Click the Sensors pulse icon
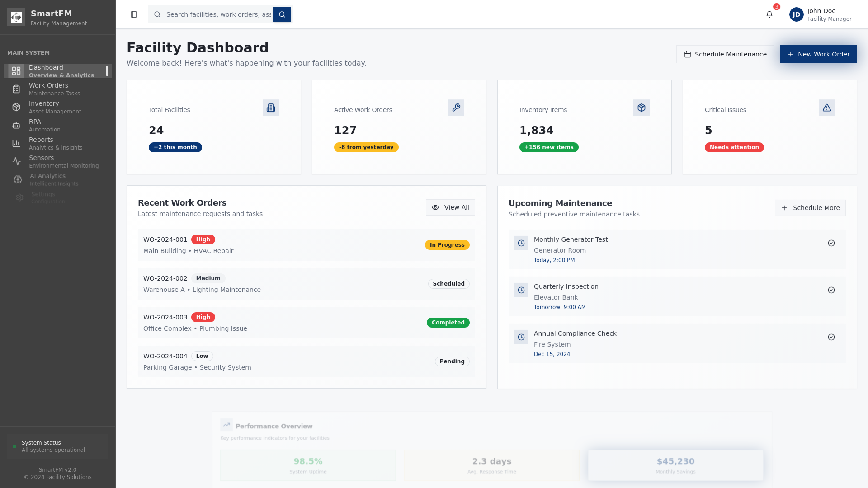Screen dimensions: 868x488 [x=17, y=161]
